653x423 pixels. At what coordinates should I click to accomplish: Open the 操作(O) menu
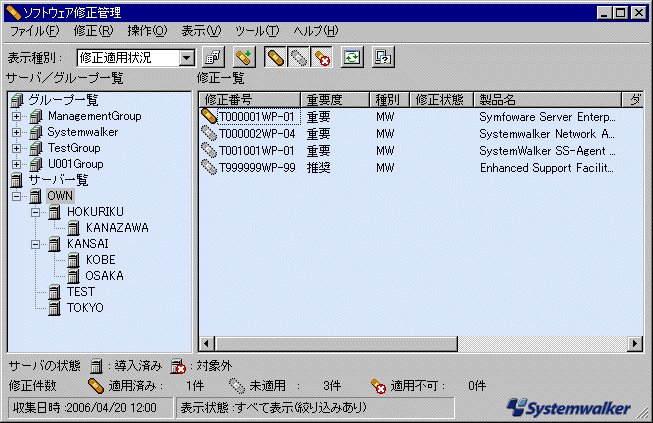tap(147, 31)
